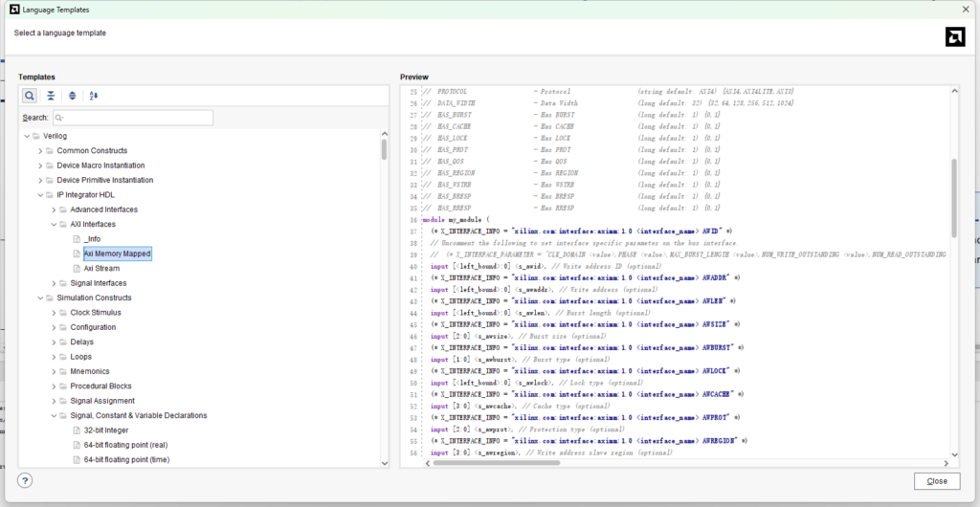980x507 pixels.
Task: Close the dialog with title bar X
Action: click(x=965, y=10)
